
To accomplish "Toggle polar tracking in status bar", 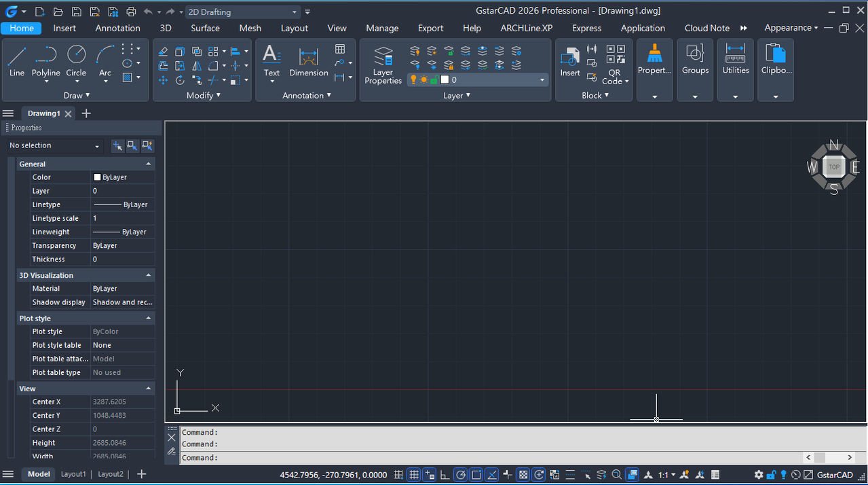I will click(x=461, y=474).
